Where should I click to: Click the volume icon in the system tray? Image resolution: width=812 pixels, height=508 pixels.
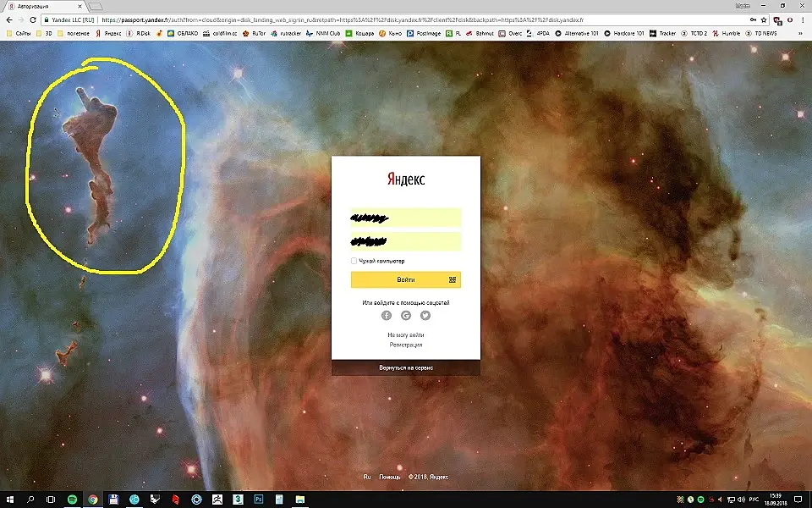pyautogui.click(x=741, y=500)
